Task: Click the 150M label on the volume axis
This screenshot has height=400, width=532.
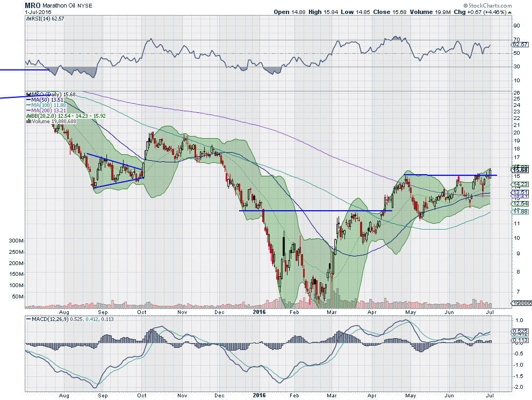Action: tap(16, 274)
